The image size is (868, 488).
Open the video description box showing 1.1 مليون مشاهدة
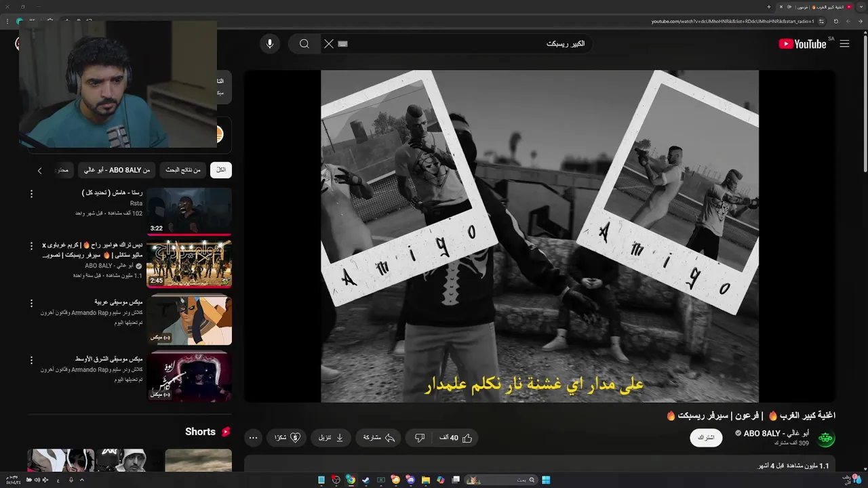(x=539, y=464)
